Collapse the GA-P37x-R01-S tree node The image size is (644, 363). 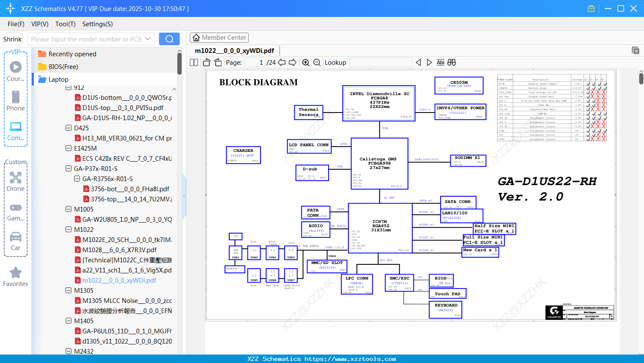tap(69, 168)
